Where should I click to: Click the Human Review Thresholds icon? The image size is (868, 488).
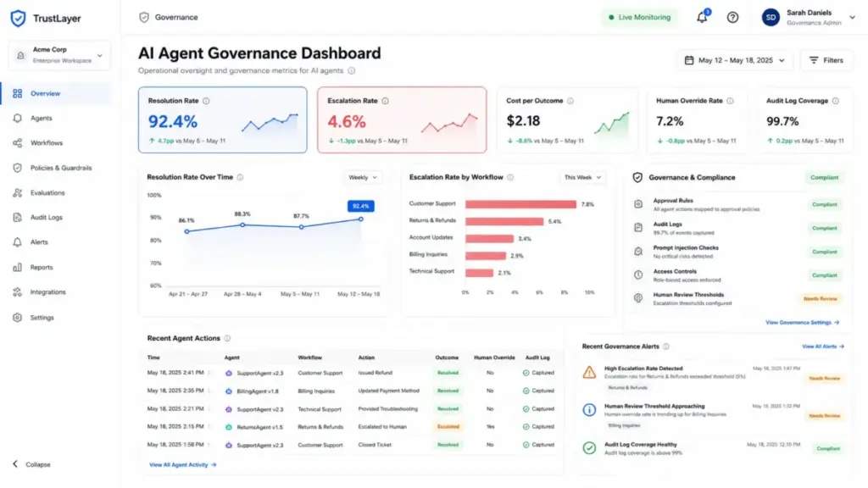coord(638,298)
